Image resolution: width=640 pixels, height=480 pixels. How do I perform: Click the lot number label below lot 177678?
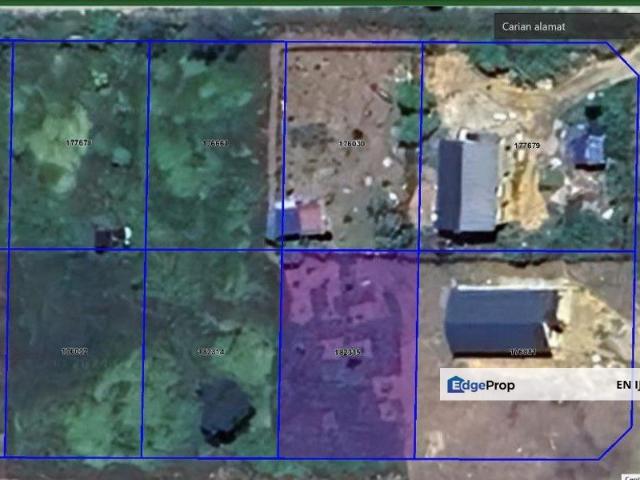74,352
